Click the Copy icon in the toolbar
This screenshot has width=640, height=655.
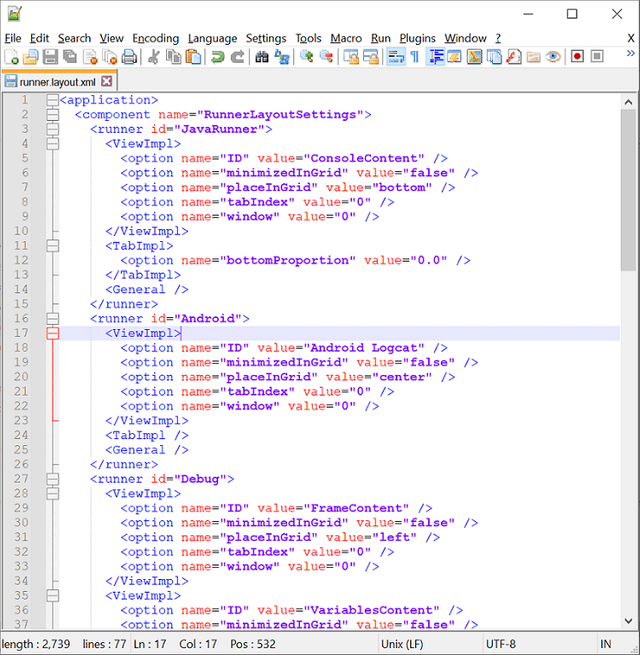point(173,57)
